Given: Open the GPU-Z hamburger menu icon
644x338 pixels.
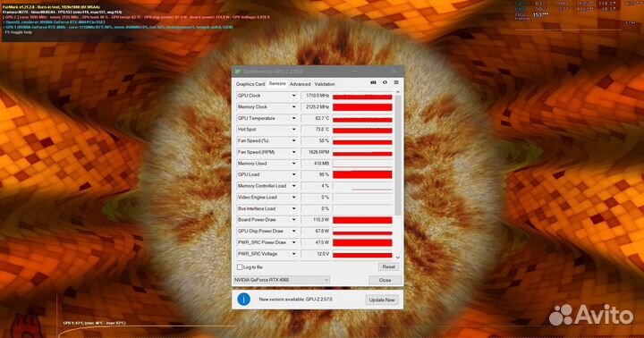Looking at the screenshot, I should 396,82.
